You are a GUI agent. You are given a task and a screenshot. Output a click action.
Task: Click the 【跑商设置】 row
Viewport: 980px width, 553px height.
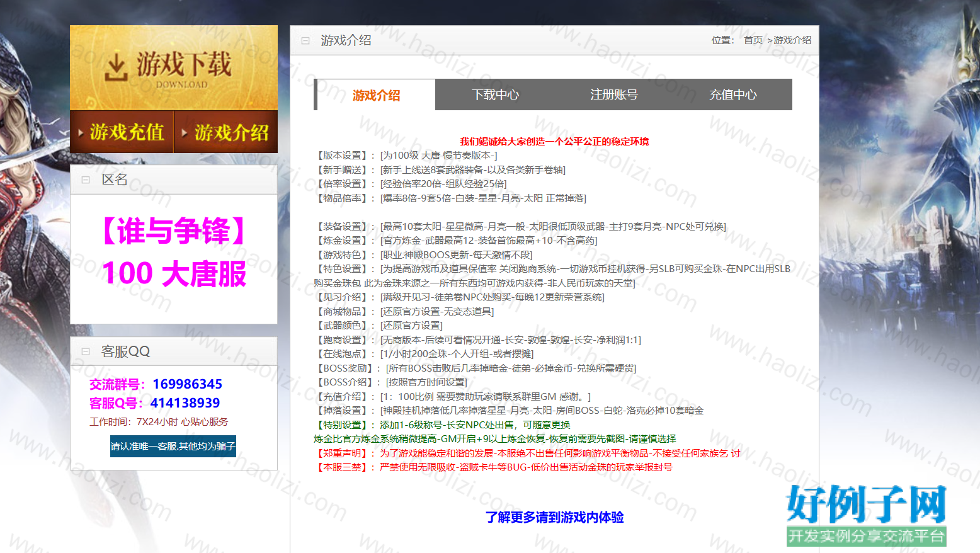(x=477, y=340)
